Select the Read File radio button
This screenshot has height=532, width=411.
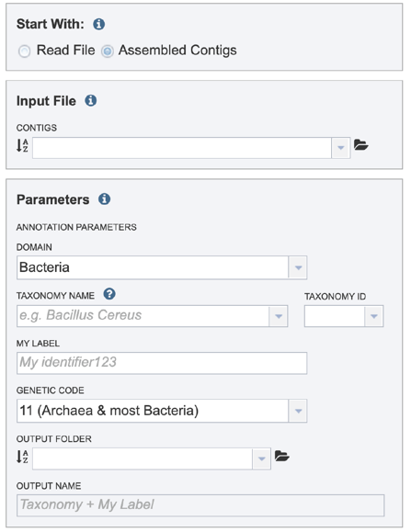click(x=25, y=51)
